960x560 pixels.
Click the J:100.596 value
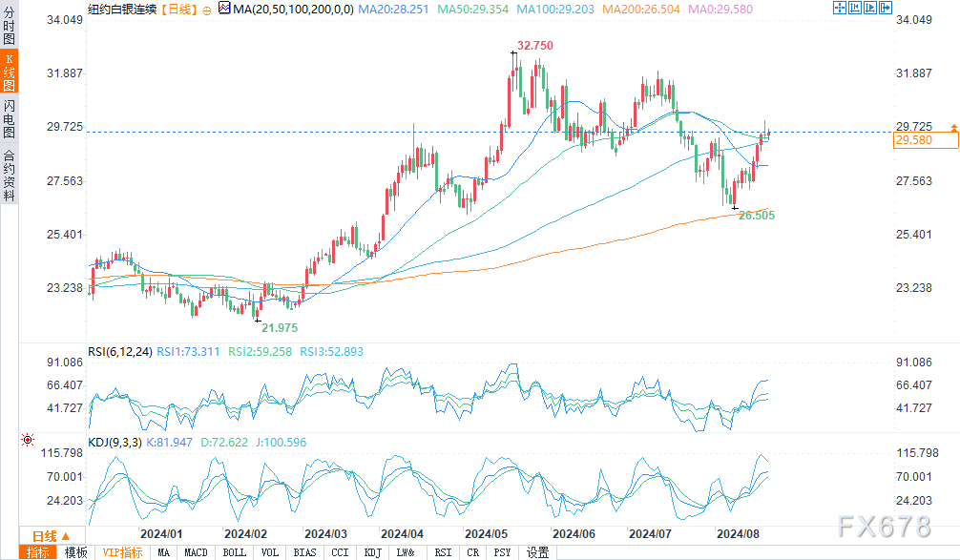click(281, 443)
